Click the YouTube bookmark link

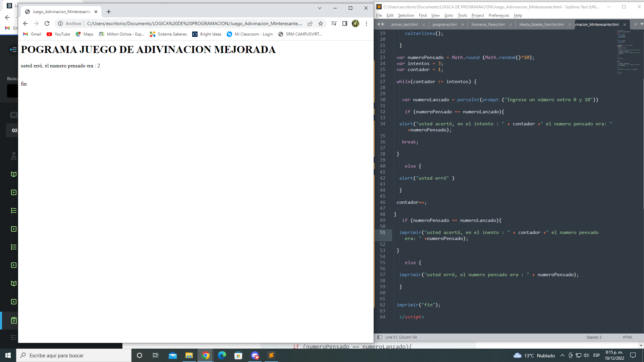58,34
